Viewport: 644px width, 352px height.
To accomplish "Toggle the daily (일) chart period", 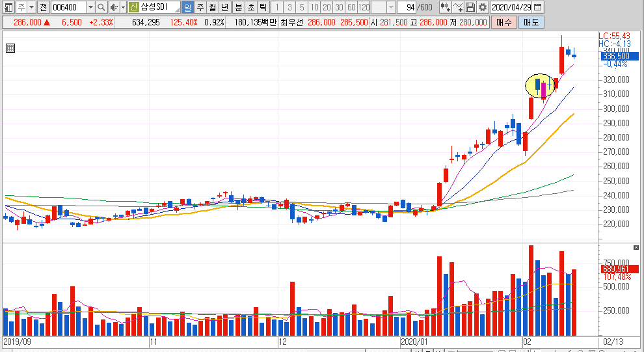I will click(x=187, y=8).
